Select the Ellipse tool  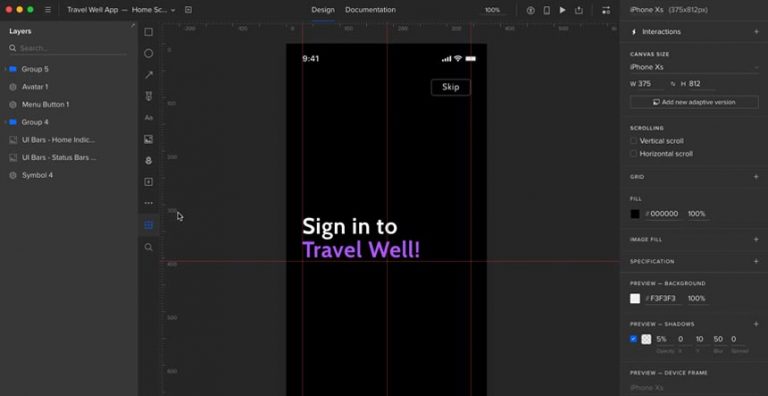click(148, 53)
